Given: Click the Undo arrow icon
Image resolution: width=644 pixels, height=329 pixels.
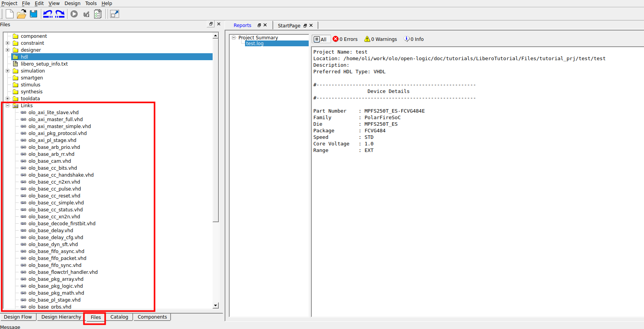Looking at the screenshot, I should click(x=47, y=14).
